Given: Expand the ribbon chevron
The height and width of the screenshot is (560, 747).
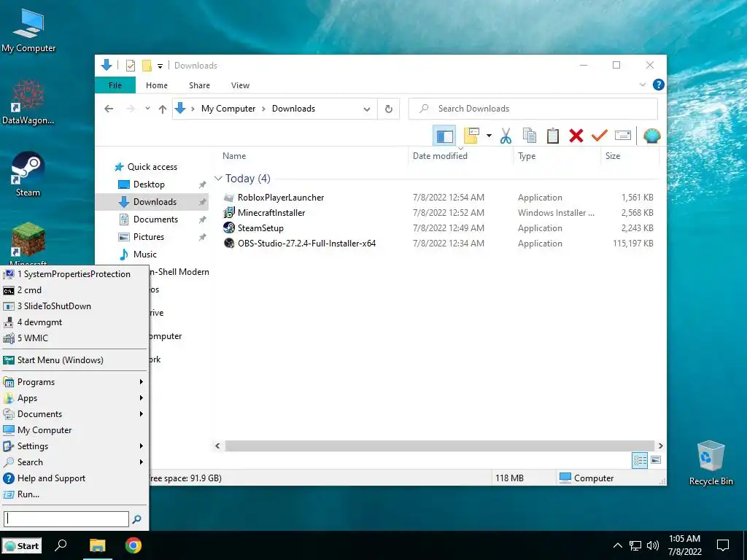Looking at the screenshot, I should 643,85.
